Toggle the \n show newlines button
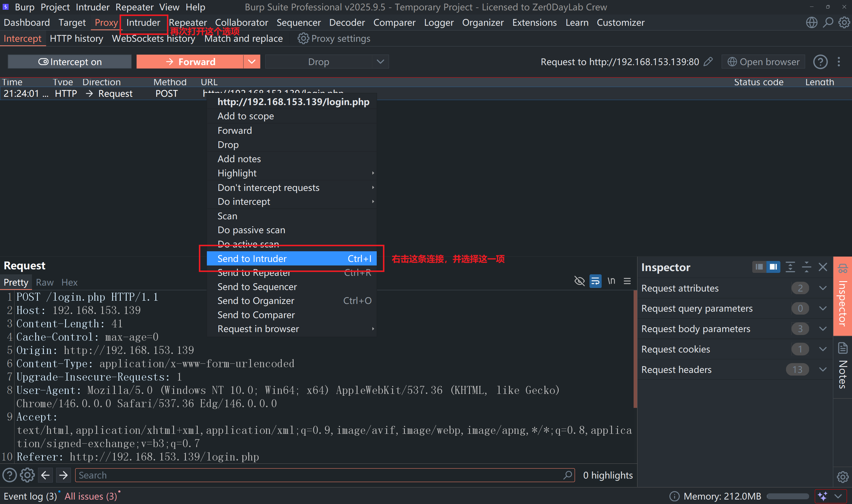The height and width of the screenshot is (504, 852). [611, 281]
